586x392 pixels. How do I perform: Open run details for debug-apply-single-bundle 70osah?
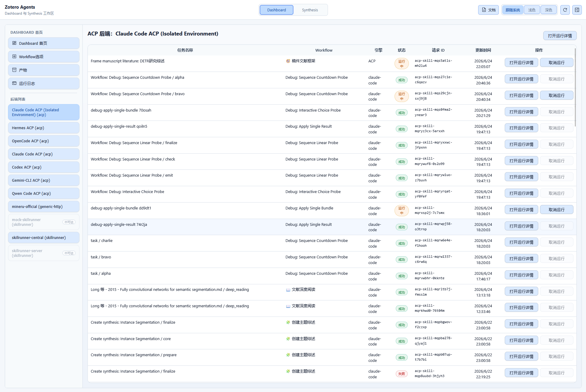[521, 112]
